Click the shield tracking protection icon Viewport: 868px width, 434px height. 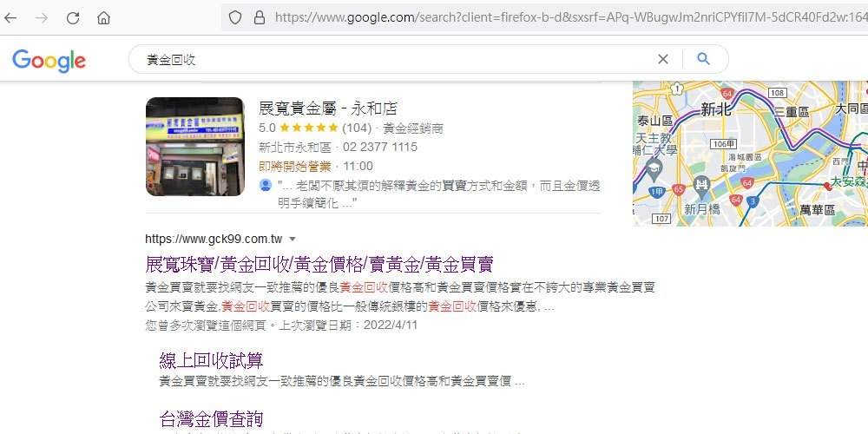coord(235,17)
